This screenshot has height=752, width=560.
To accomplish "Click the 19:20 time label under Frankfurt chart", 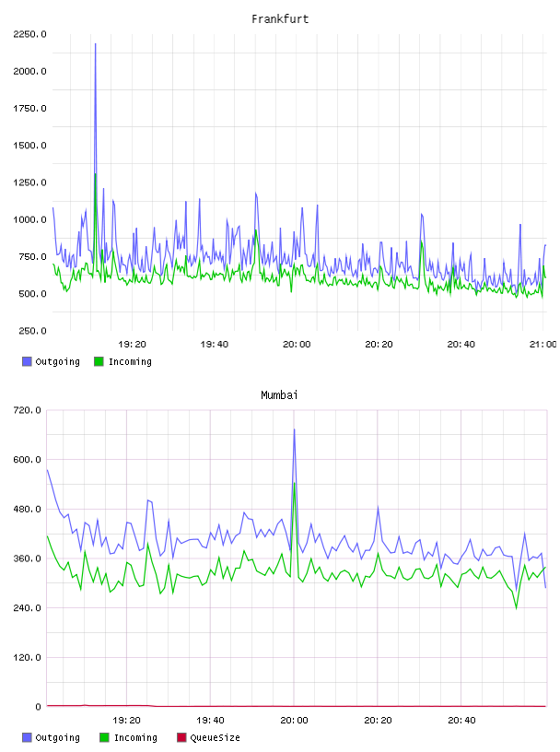I will (132, 345).
